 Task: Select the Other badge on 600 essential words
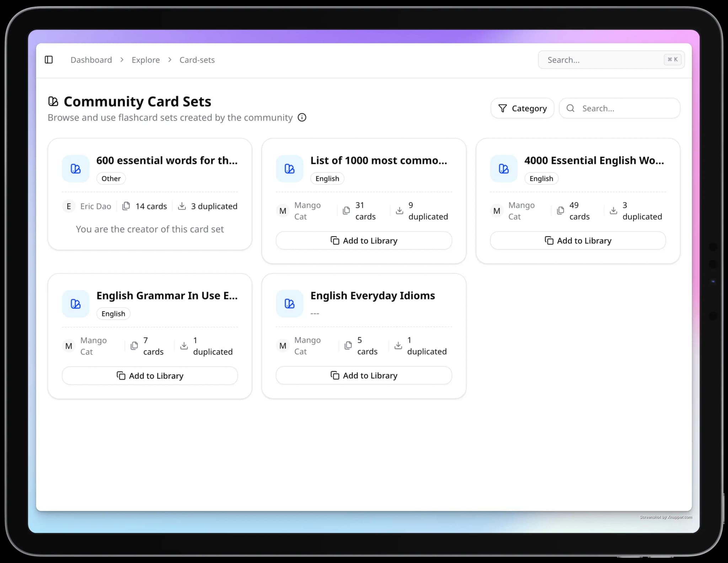[x=111, y=178]
